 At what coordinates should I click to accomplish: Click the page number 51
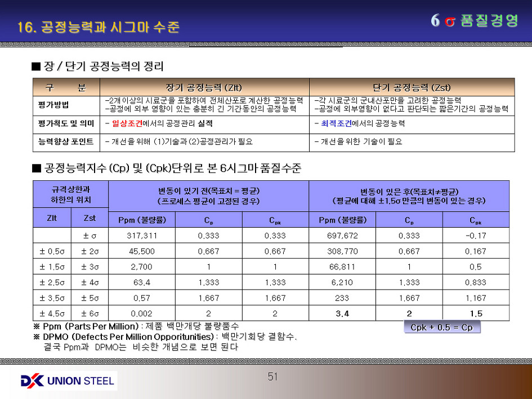(273, 376)
